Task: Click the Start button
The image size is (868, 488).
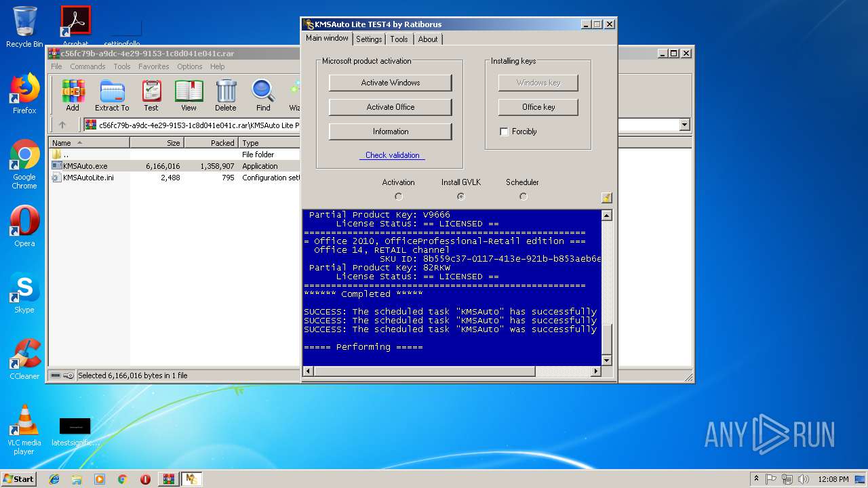Action: [x=19, y=479]
